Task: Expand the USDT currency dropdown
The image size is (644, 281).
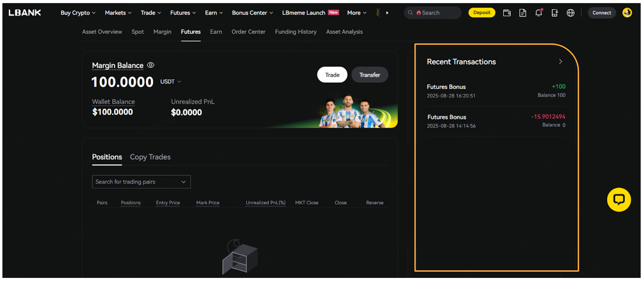Action: click(171, 82)
